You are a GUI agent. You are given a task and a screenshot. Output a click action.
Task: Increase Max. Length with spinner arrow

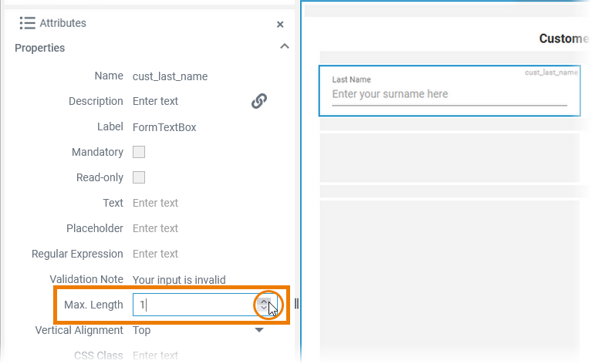(265, 301)
